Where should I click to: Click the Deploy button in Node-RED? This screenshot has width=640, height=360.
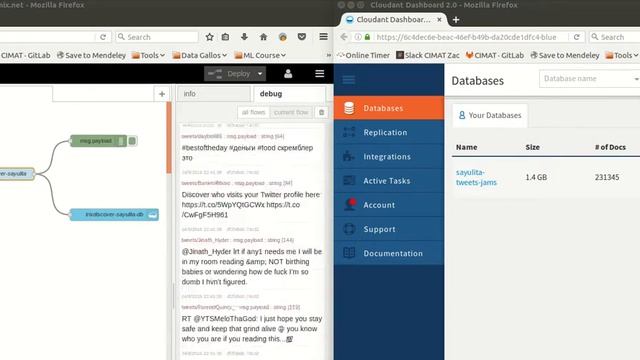click(229, 74)
